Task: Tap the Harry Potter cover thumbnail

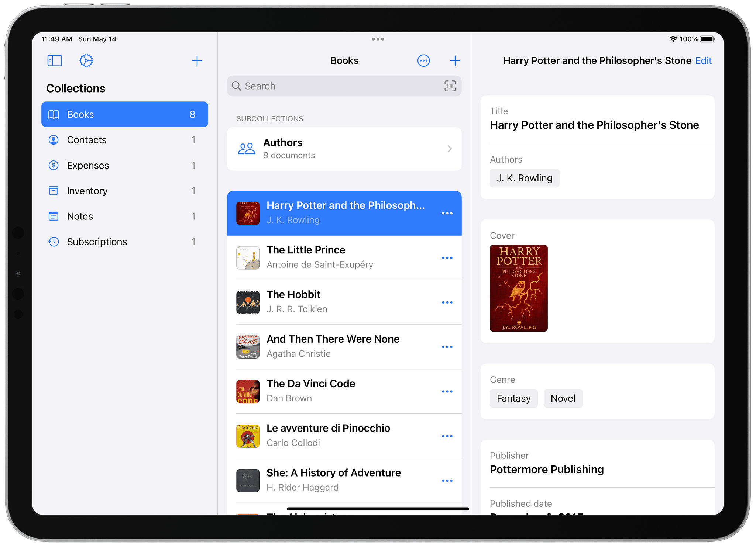Action: point(518,288)
